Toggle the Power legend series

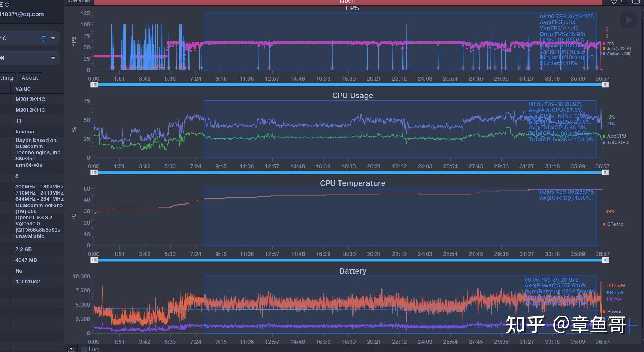612,311
